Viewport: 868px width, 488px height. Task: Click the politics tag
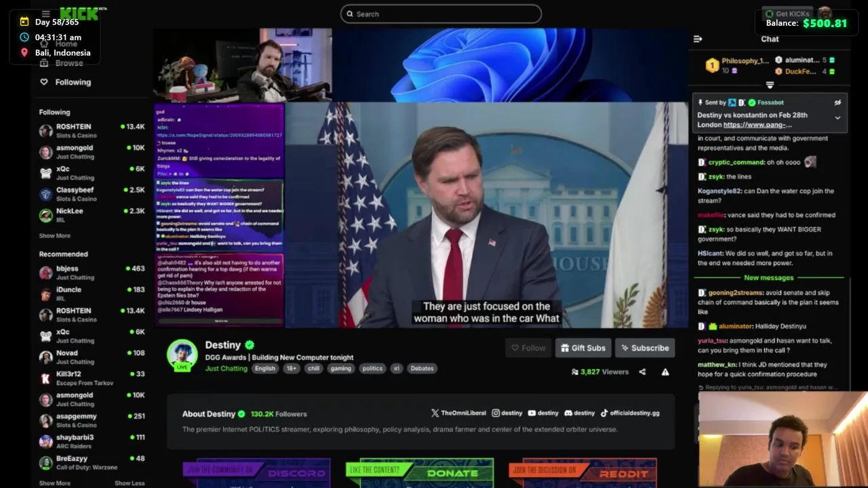372,369
